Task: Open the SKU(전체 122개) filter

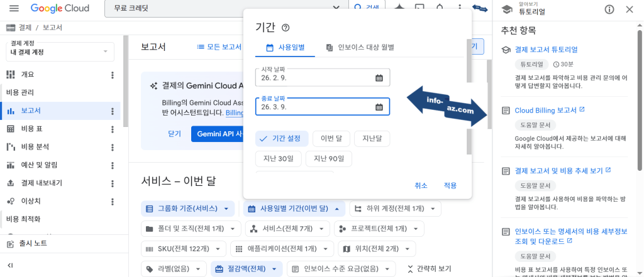Action: coord(183,249)
